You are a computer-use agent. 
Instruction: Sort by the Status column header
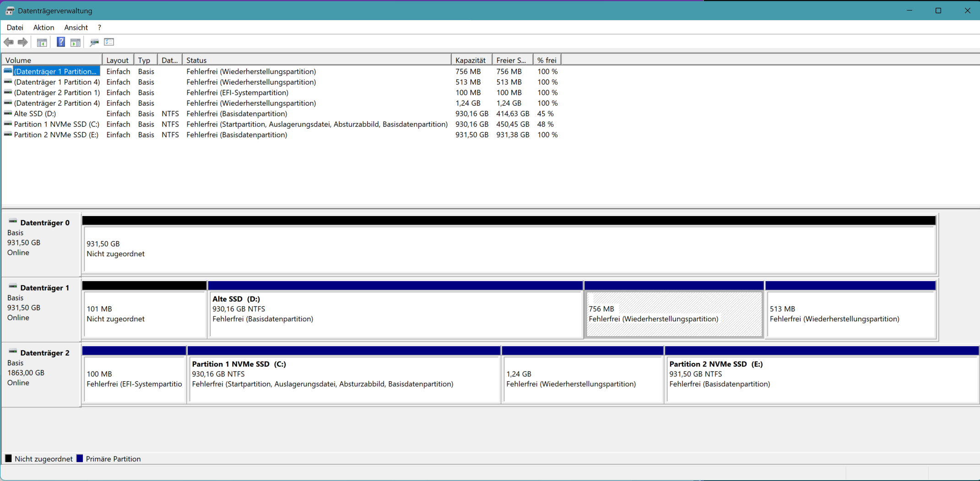tap(317, 60)
